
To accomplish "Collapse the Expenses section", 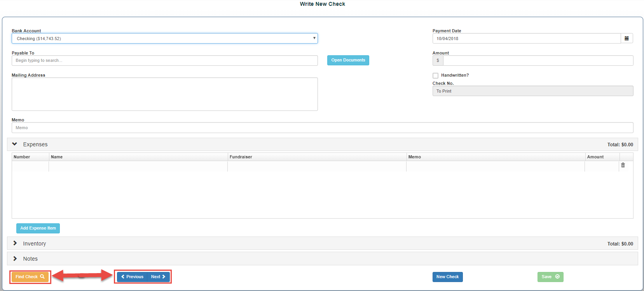I will coord(15,144).
